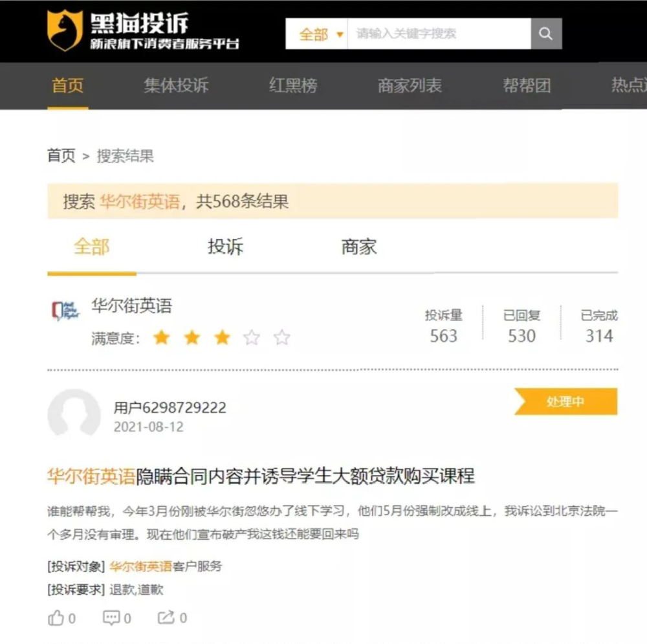Switch to the 商家 results tab
The height and width of the screenshot is (644, 647).
[x=359, y=247]
